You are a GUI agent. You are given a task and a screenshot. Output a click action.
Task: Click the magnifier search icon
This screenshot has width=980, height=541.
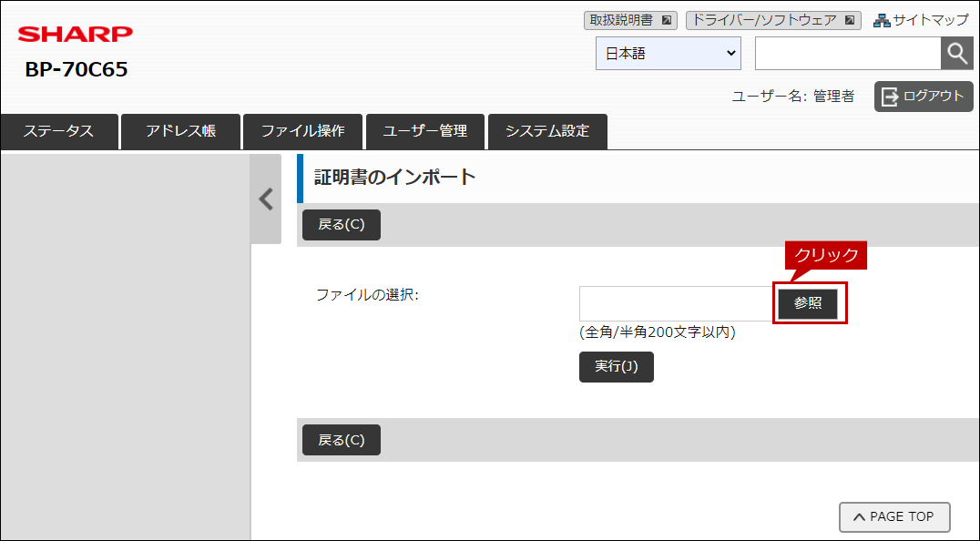click(x=957, y=53)
